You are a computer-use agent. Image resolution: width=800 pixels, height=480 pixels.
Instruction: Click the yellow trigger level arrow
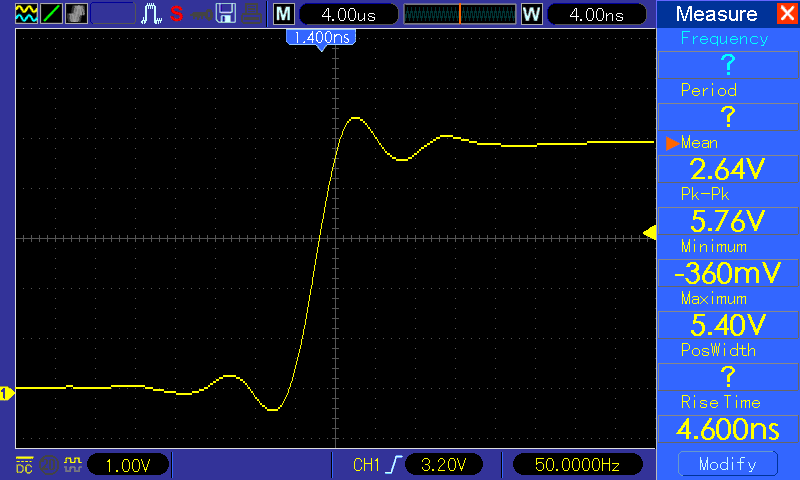(x=649, y=233)
